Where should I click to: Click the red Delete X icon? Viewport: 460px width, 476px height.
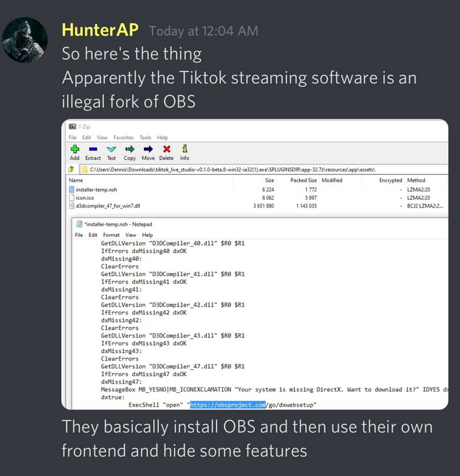(x=166, y=149)
